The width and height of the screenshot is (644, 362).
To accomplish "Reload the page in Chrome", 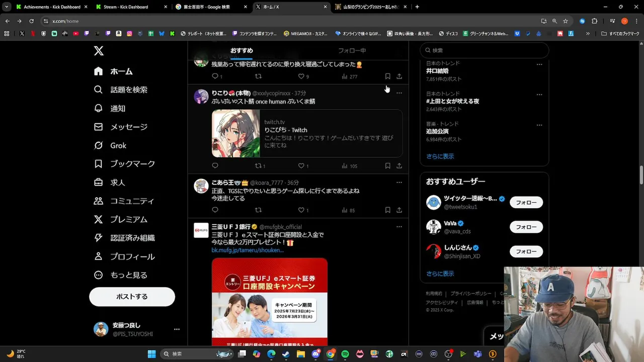I will [x=31, y=21].
